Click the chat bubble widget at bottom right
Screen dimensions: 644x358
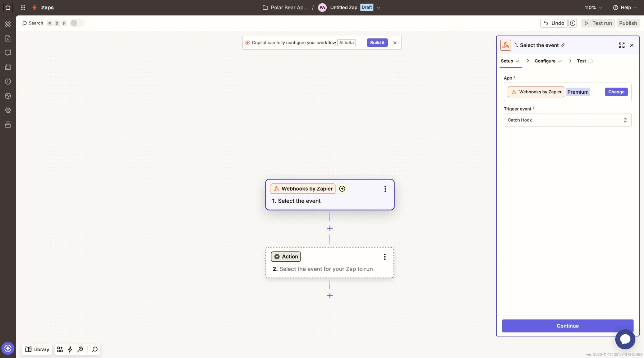tap(625, 339)
